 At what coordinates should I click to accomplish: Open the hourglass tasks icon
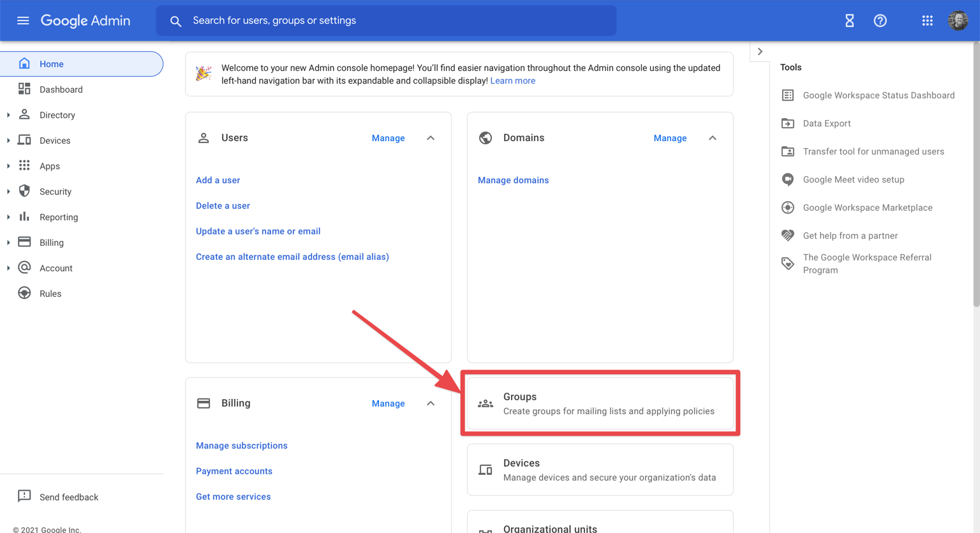[849, 20]
